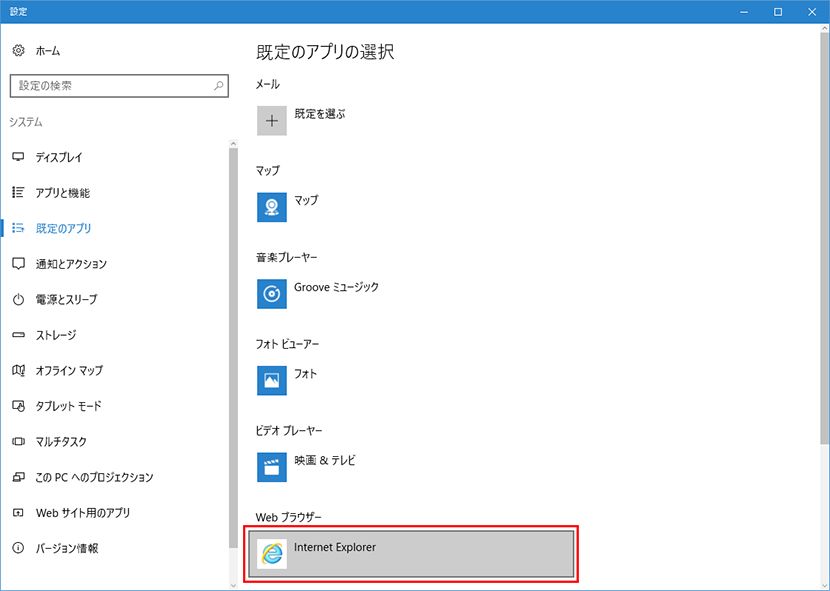Screen dimensions: 830x591
Task: Click the Tablet mode icon
Action: (x=19, y=406)
